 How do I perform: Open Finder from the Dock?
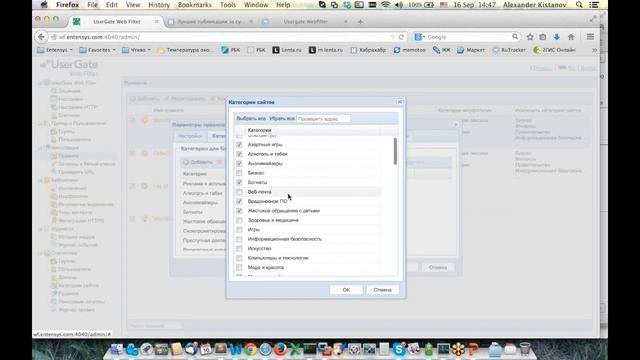click(x=117, y=349)
